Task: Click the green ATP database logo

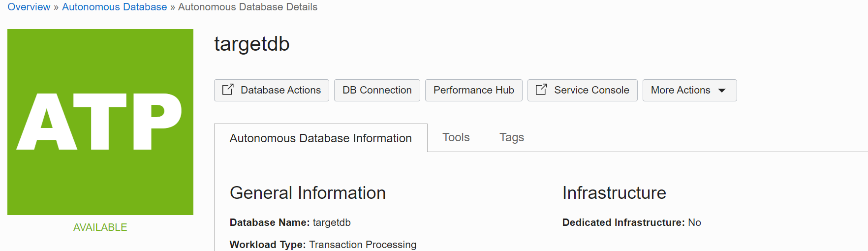Action: (x=100, y=122)
